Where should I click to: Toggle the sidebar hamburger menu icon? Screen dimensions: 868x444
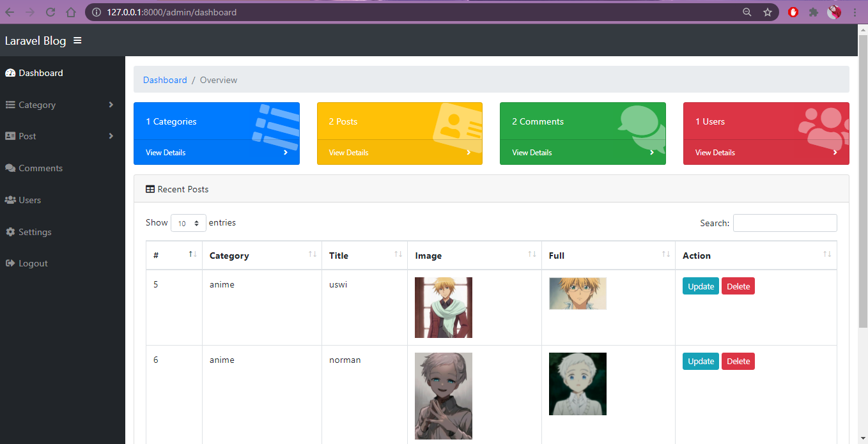tap(77, 40)
